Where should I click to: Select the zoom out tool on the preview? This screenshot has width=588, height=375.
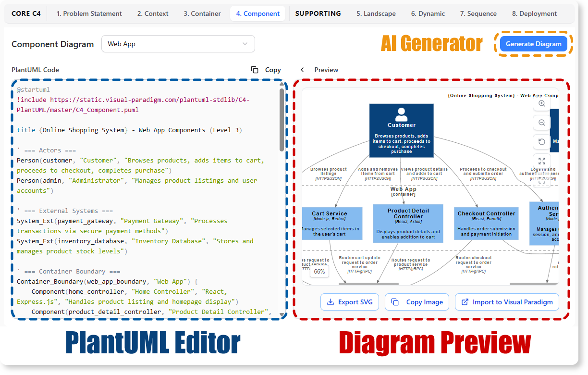pos(541,123)
